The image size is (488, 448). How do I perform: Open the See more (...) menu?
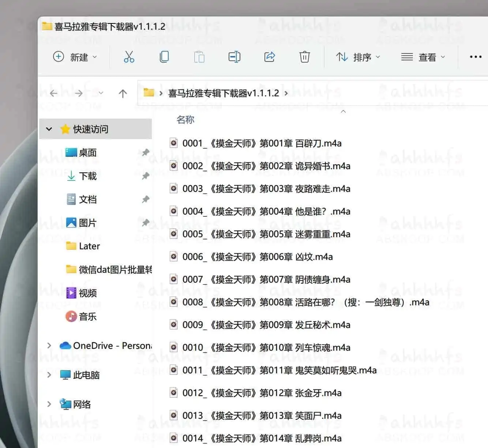pyautogui.click(x=475, y=57)
